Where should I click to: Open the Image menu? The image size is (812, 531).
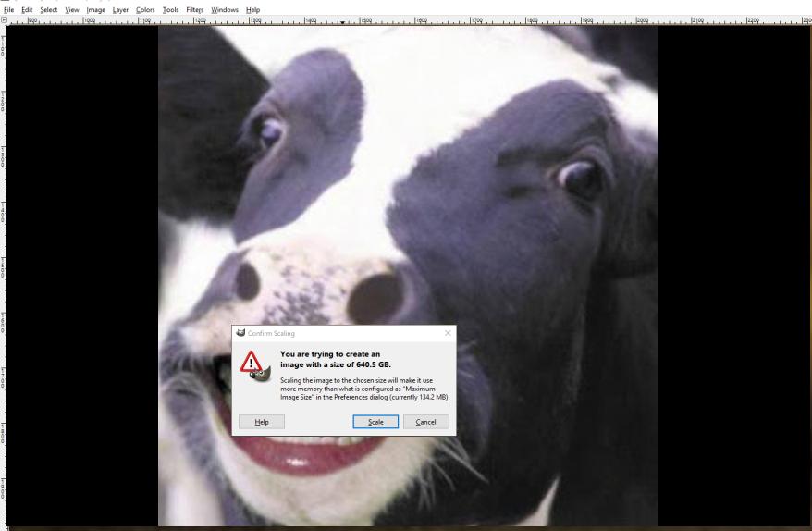(96, 9)
